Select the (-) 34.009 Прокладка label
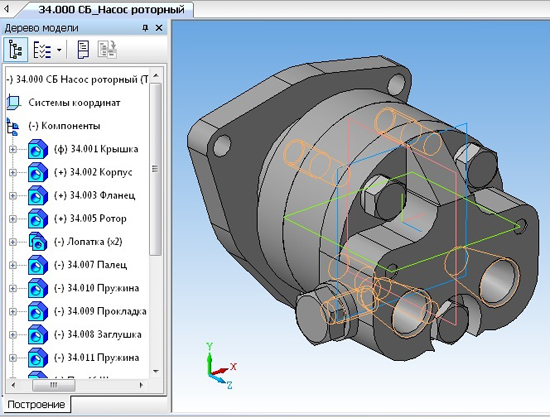 coord(100,311)
